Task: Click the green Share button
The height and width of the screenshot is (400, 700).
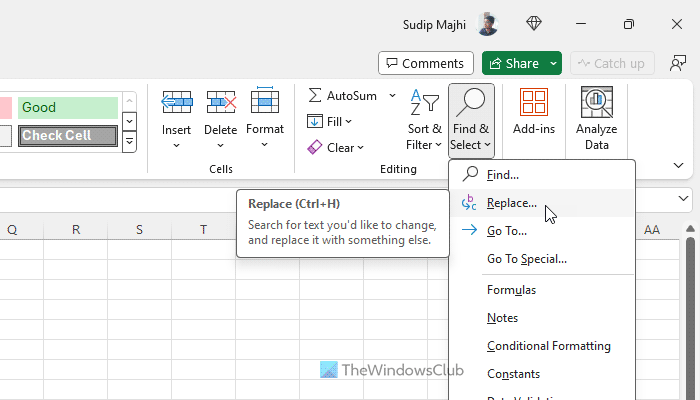Action: pyautogui.click(x=512, y=64)
